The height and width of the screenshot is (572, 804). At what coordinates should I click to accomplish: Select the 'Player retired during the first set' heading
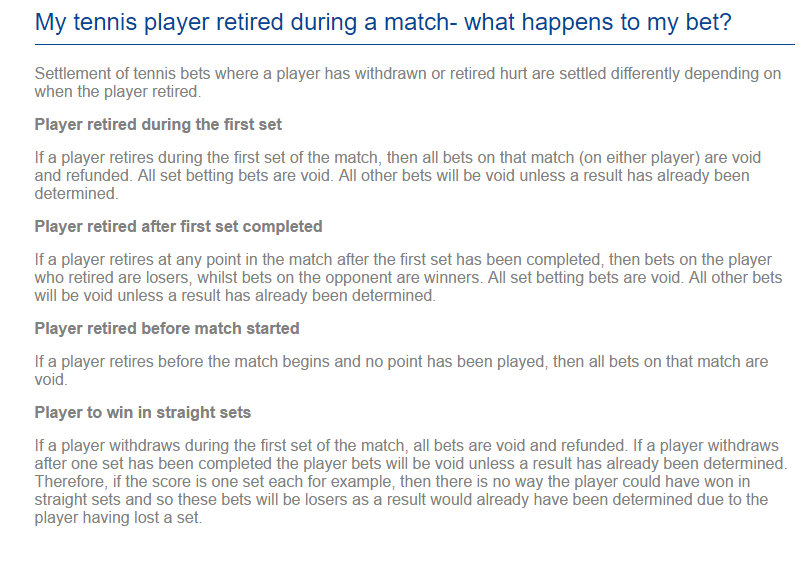click(158, 125)
